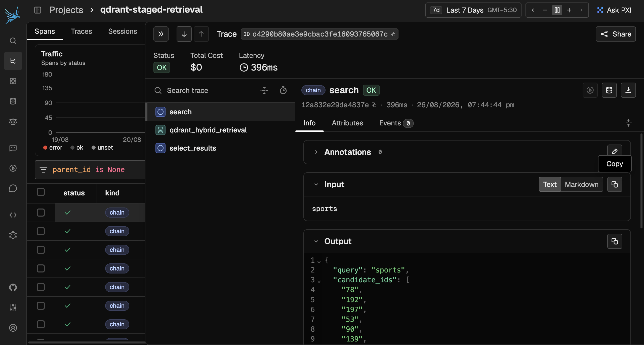Screen dimensions: 644x345
Task: Check the first chain row checkbox
Action: pyautogui.click(x=41, y=213)
